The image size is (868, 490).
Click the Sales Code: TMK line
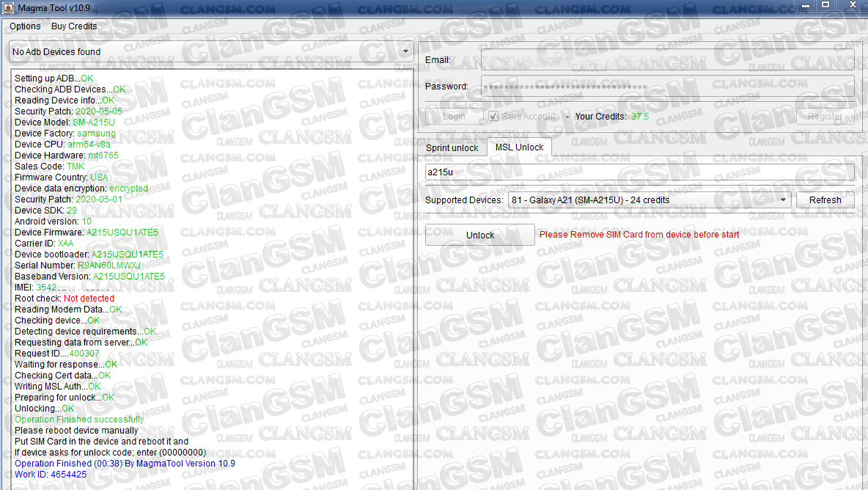tap(49, 166)
